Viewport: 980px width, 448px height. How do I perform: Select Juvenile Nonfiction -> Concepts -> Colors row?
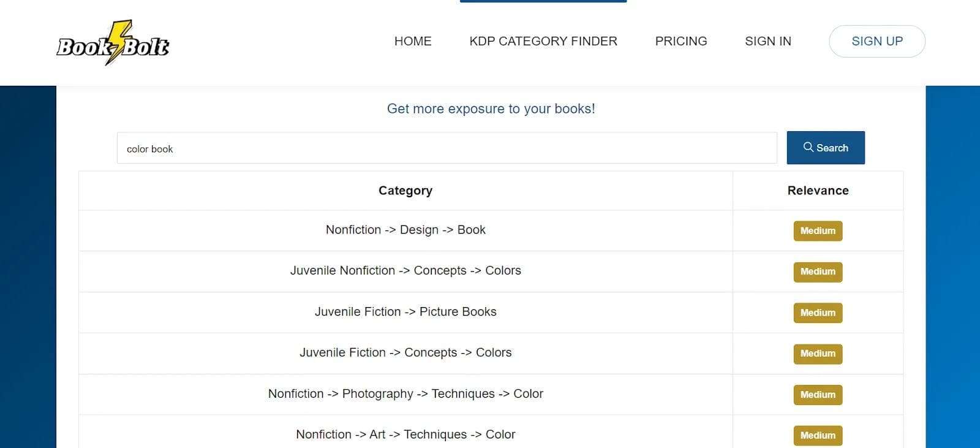coord(405,271)
